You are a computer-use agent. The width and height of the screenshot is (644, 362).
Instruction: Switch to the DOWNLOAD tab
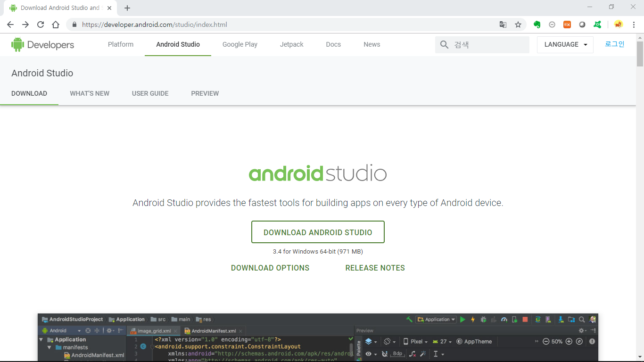[x=29, y=93]
